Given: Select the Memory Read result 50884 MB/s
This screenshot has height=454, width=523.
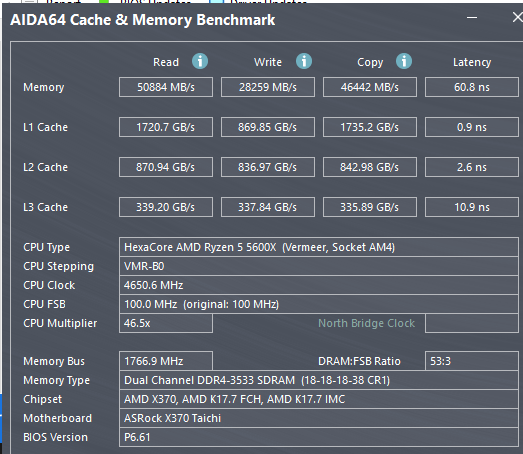Looking at the screenshot, I should [166, 87].
